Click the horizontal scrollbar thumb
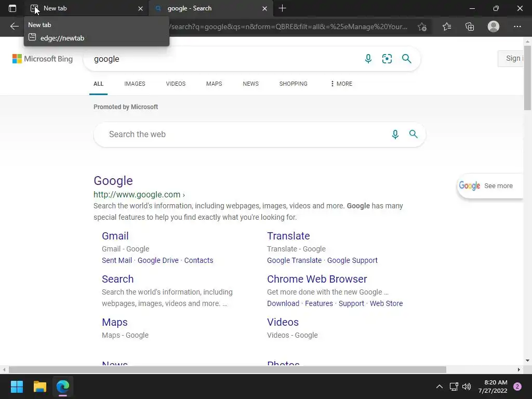This screenshot has height=399, width=532. (x=228, y=369)
